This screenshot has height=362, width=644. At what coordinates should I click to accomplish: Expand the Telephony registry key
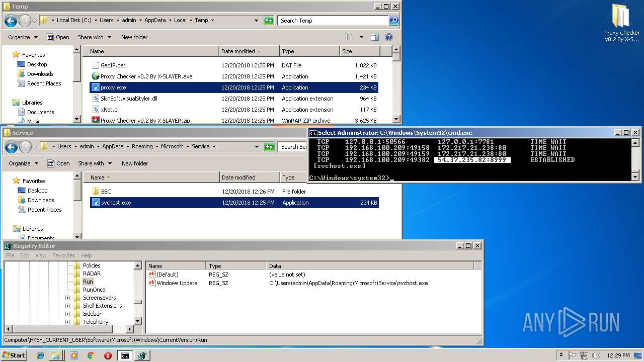67,322
